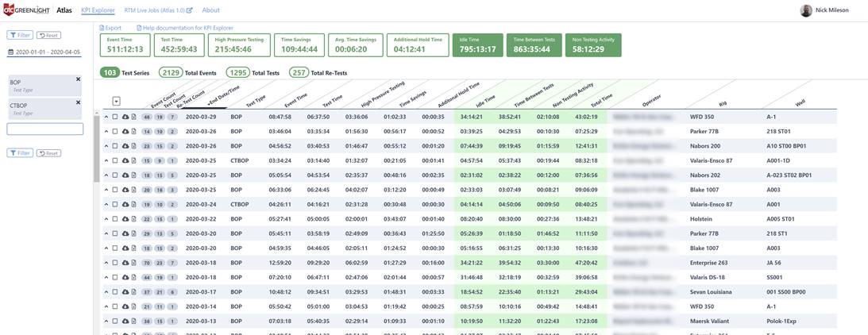Switch to the KPI Explorer tab

pos(98,10)
